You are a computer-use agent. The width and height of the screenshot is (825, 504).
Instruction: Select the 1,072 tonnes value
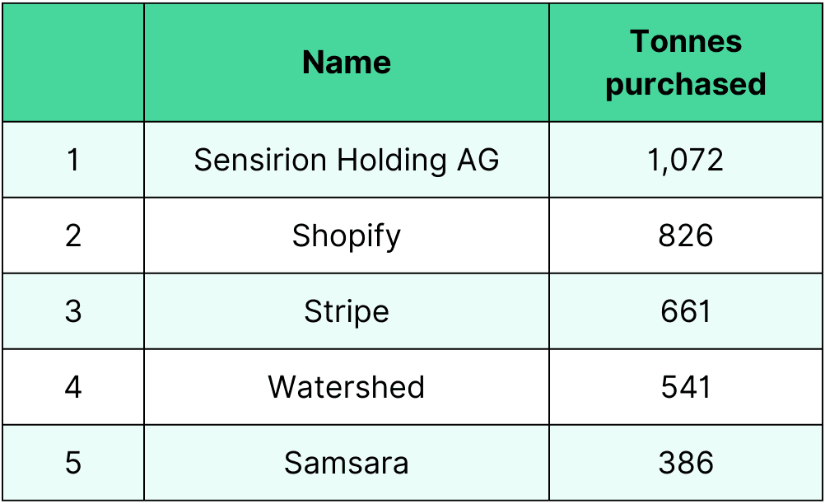686,160
